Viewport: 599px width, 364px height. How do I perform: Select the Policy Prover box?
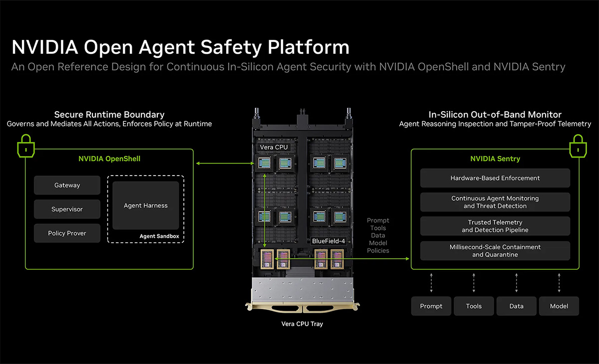pos(67,233)
